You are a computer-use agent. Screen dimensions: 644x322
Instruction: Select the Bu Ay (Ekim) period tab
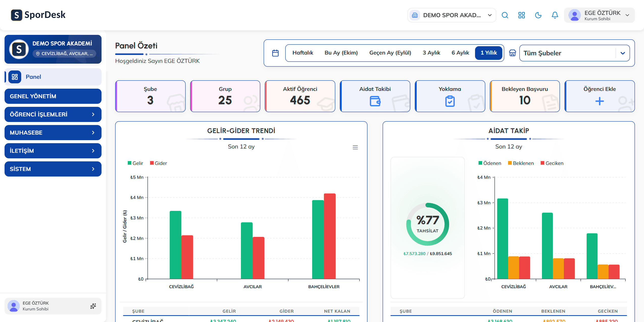(341, 53)
